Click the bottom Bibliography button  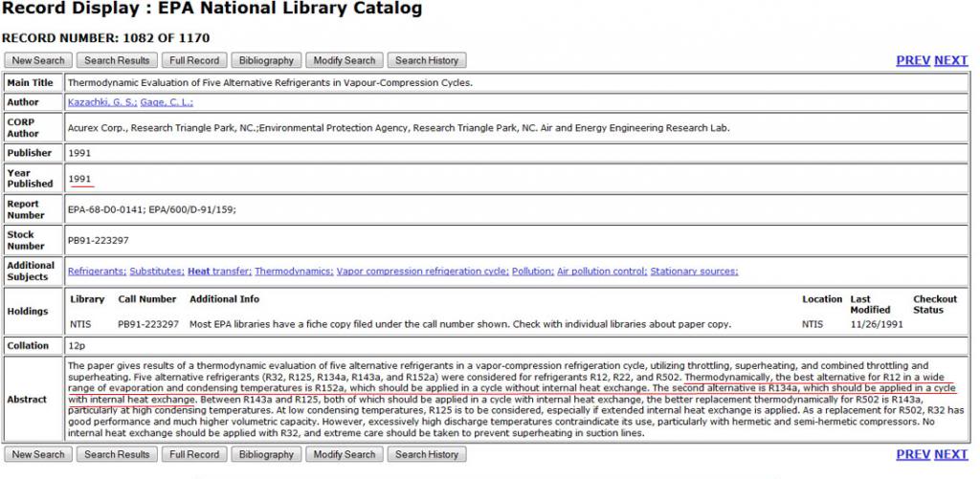pos(266,455)
